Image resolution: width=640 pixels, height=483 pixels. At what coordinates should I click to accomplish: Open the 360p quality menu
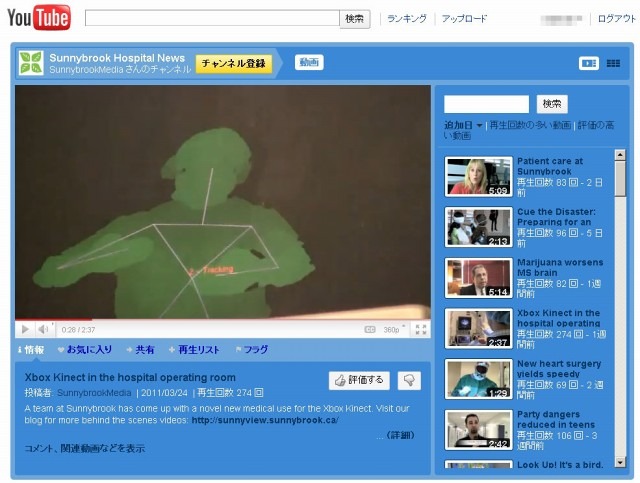pyautogui.click(x=394, y=329)
